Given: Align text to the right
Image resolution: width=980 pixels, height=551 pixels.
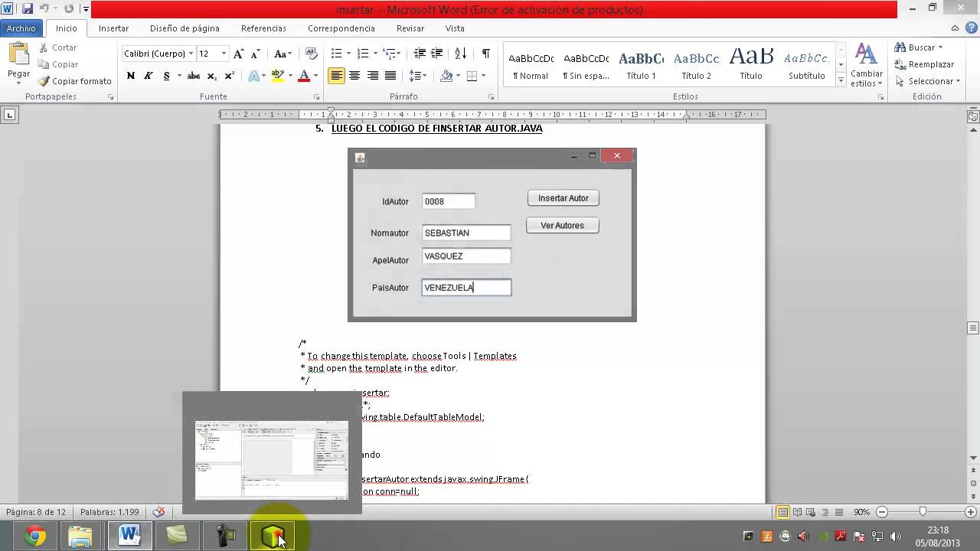Looking at the screenshot, I should [373, 76].
